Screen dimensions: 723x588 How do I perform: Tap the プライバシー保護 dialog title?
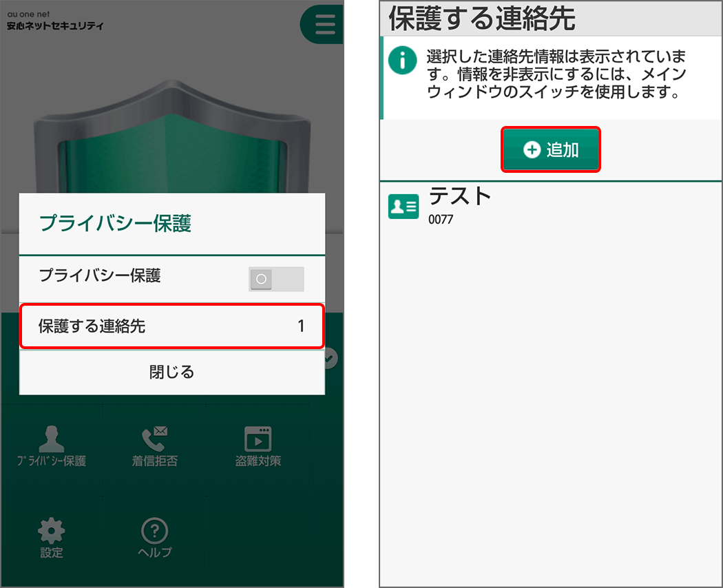(x=115, y=223)
